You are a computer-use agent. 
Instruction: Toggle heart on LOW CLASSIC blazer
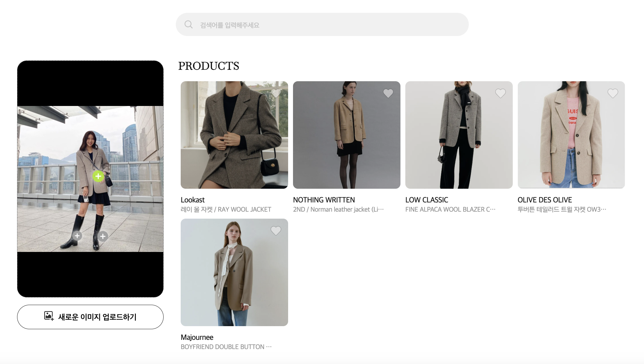pyautogui.click(x=500, y=93)
